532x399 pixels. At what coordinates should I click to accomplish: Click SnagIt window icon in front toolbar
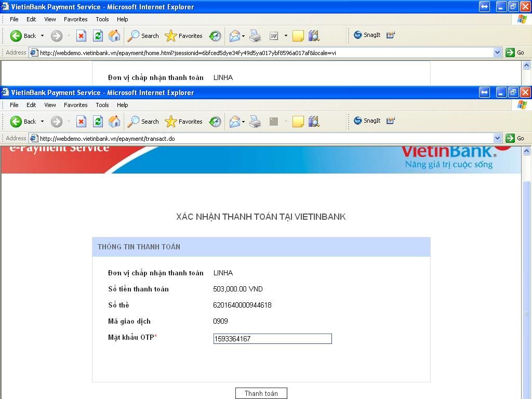(x=391, y=121)
